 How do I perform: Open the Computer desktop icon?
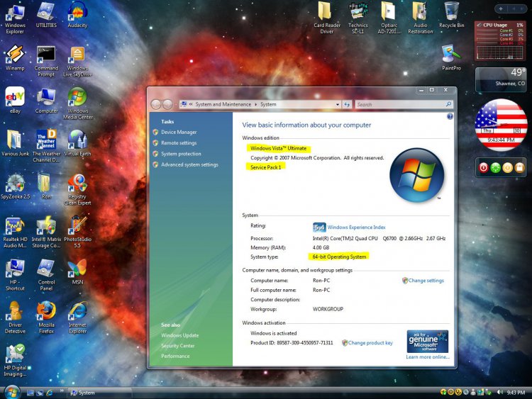[46, 101]
